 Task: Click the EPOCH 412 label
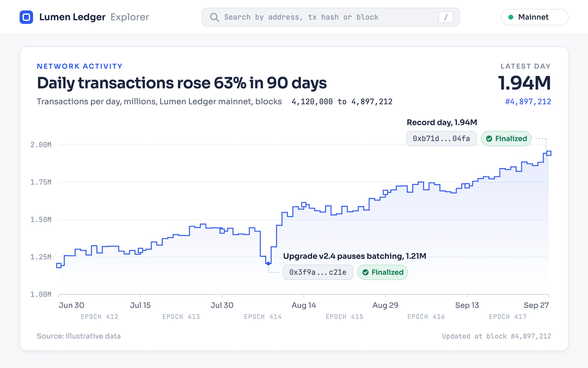[x=100, y=317]
